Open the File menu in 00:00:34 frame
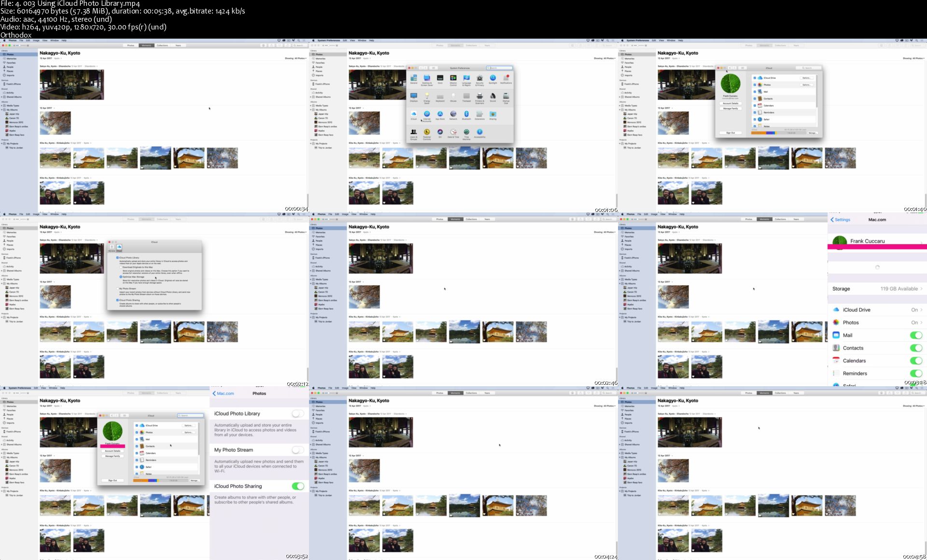The image size is (927, 560). [21, 41]
